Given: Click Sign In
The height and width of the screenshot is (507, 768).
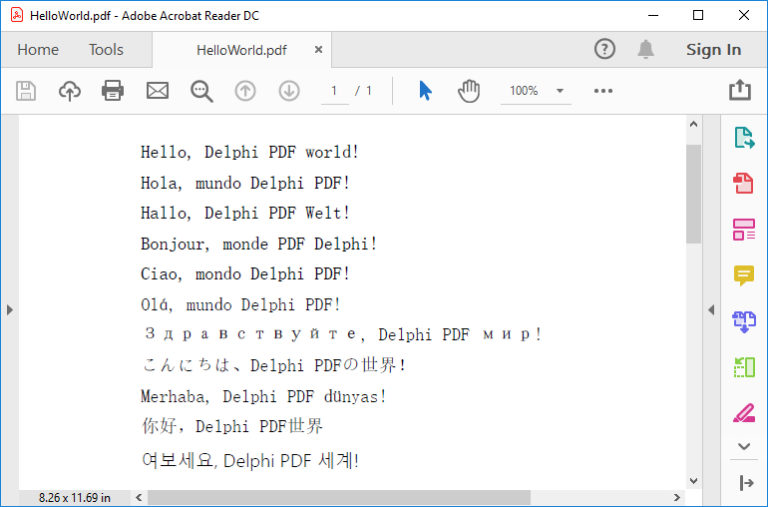Looking at the screenshot, I should [x=713, y=49].
